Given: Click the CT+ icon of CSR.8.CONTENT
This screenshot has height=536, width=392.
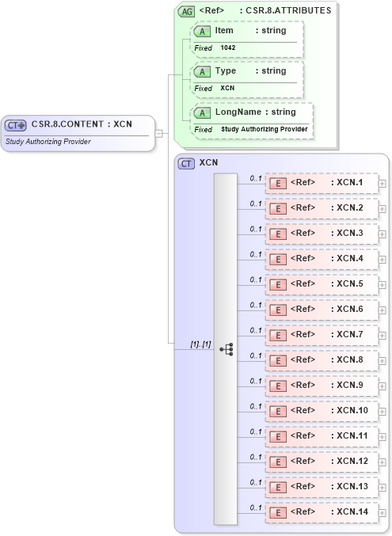Looking at the screenshot, I should (15, 125).
